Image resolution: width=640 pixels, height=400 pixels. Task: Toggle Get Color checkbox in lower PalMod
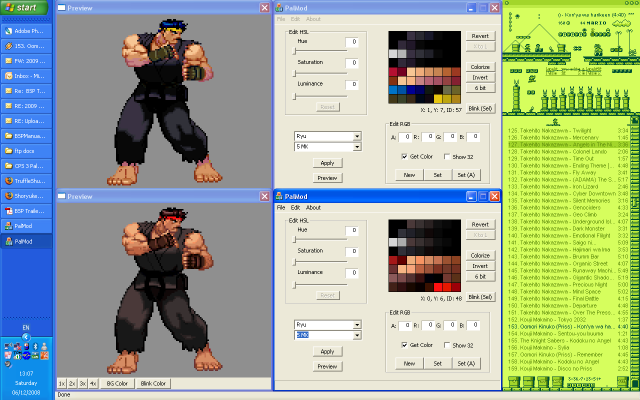402,345
